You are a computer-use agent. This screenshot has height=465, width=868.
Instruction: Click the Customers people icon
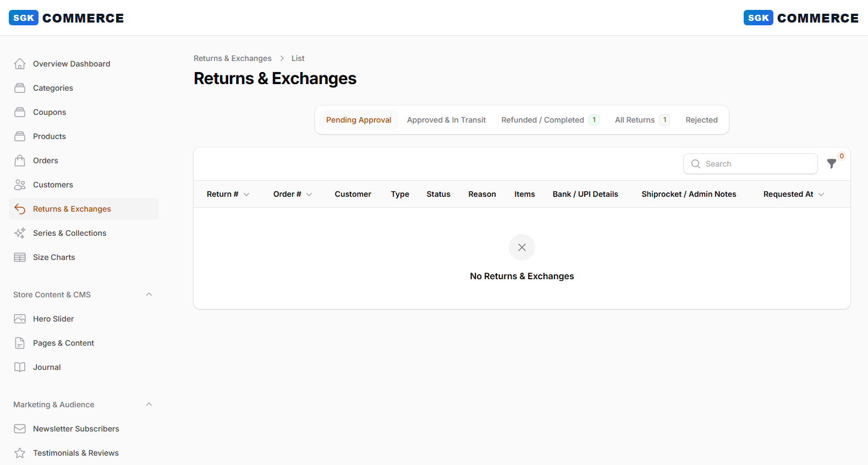(20, 185)
